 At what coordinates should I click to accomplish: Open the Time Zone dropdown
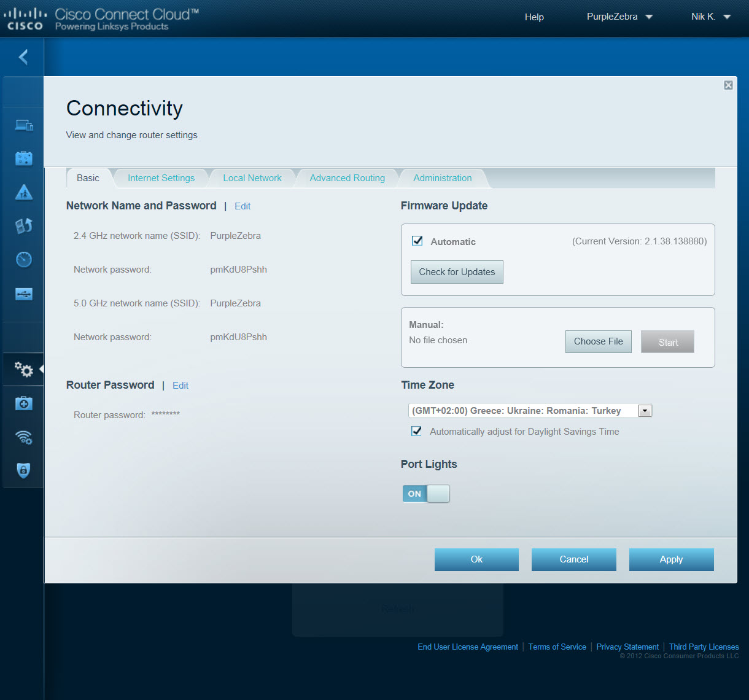pos(530,411)
